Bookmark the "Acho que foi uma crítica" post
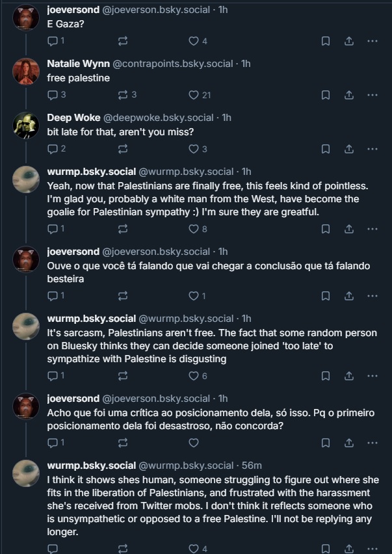Screen dimensions: 392x554 point(326,442)
